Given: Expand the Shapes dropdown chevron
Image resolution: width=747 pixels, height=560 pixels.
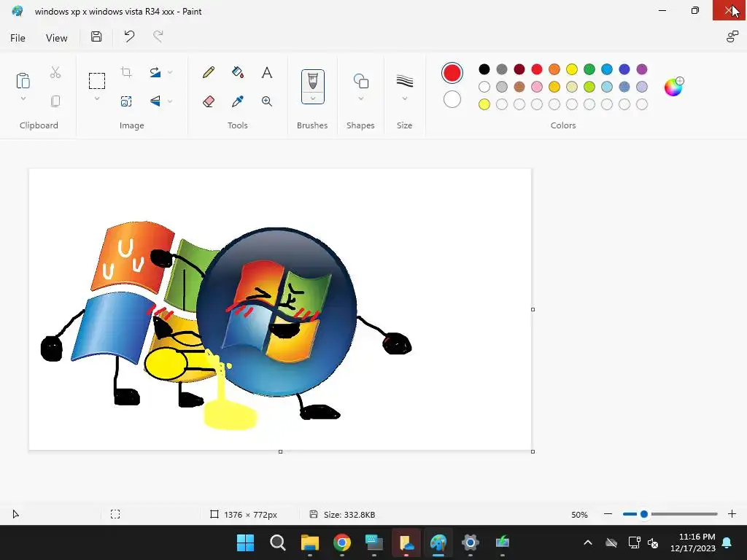Looking at the screenshot, I should pos(360,98).
